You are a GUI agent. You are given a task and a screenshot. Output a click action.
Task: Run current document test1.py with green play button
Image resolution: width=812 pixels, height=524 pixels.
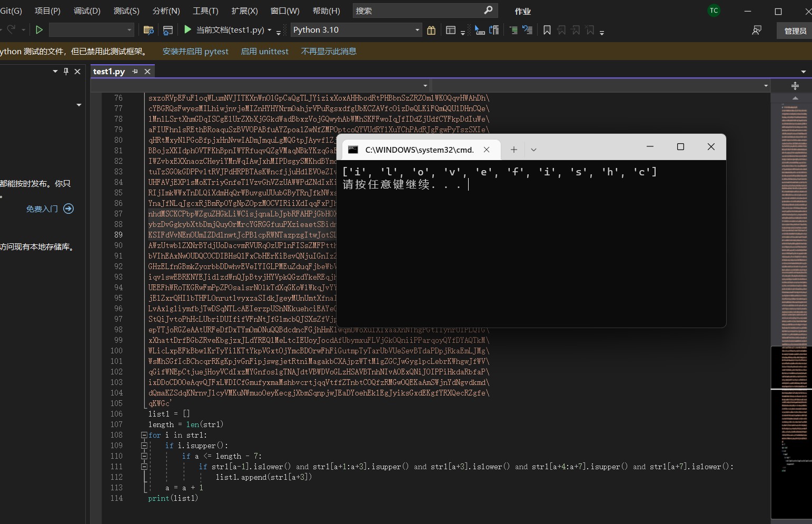click(x=187, y=29)
